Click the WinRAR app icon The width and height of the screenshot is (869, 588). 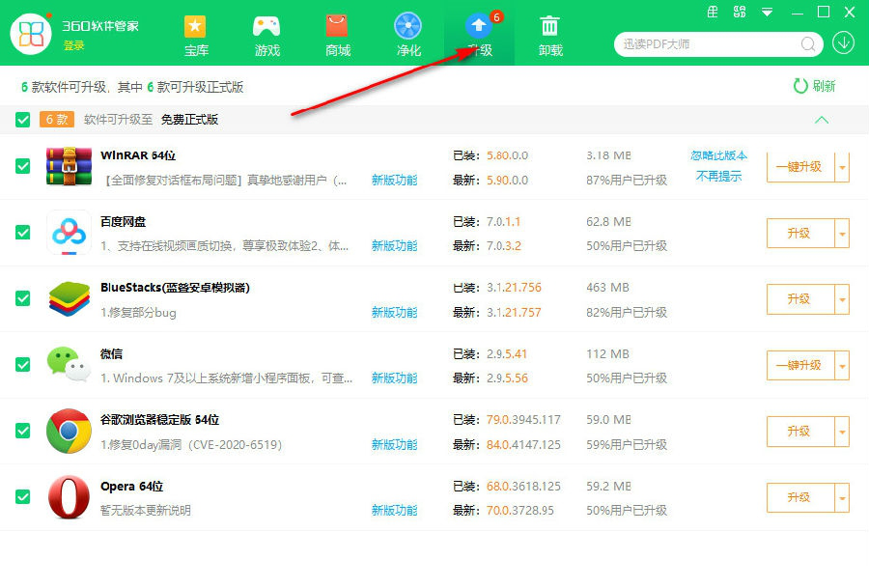click(x=69, y=166)
